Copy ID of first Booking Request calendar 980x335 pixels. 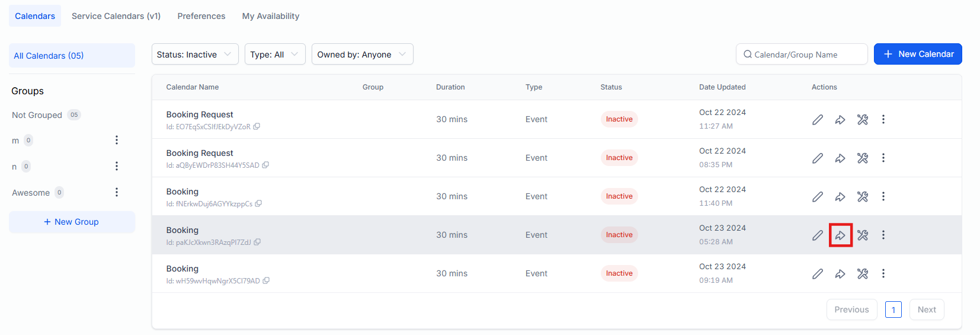pos(257,127)
